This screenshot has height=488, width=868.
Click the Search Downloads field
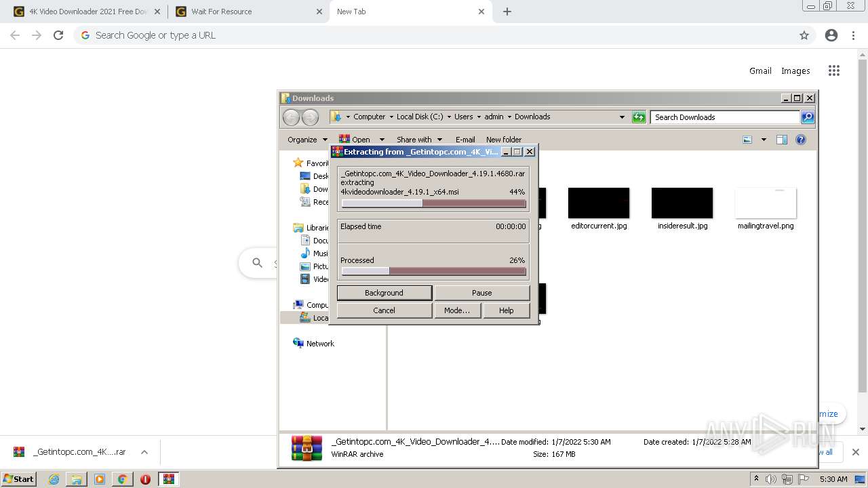coord(724,117)
